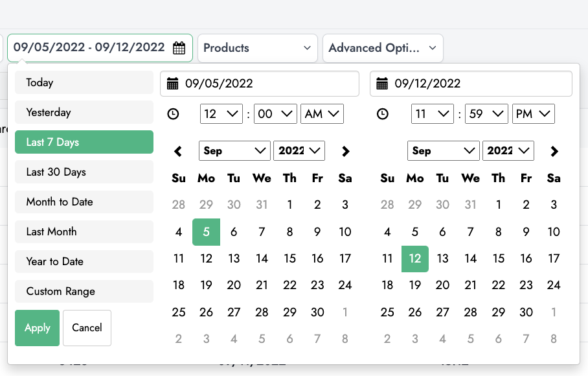Click the calendar icon in date range field

pos(179,48)
